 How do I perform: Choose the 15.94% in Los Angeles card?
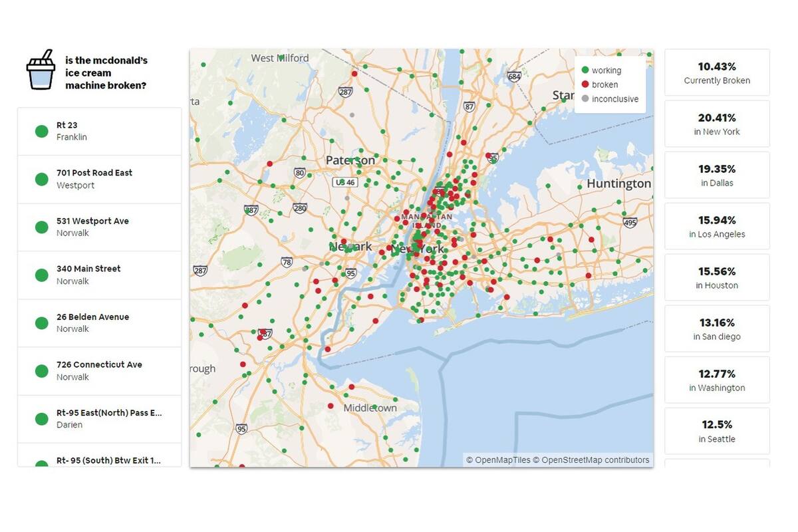pyautogui.click(x=717, y=226)
